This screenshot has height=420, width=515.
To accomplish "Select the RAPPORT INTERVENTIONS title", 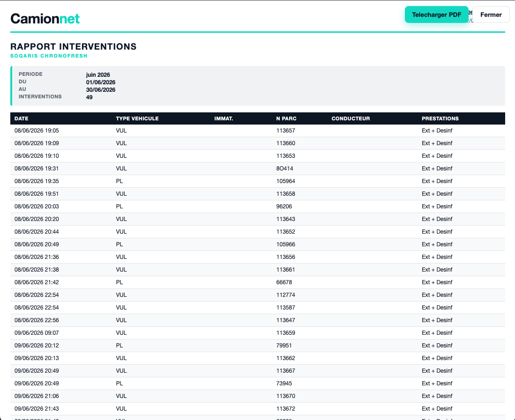I will click(74, 47).
